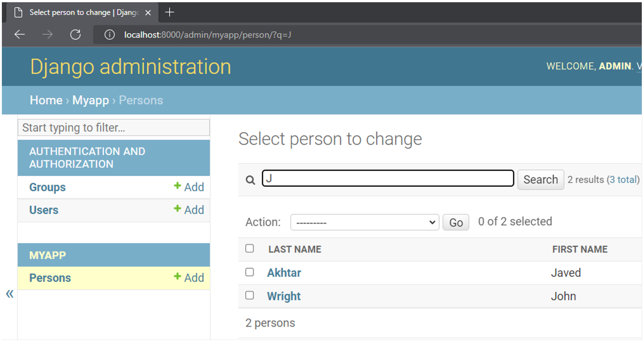Screen dimensions: 644x341
Task: Open Persons in the MYAPP sidebar
Action: tap(50, 278)
